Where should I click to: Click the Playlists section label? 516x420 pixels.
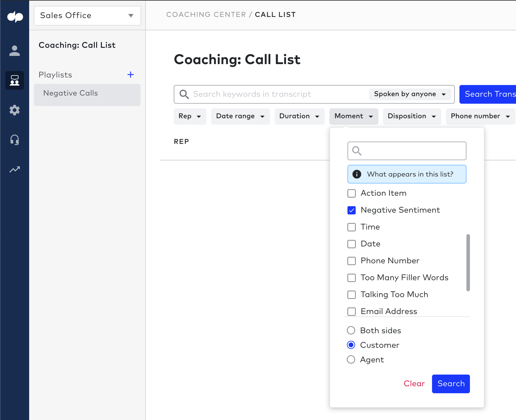click(x=55, y=75)
